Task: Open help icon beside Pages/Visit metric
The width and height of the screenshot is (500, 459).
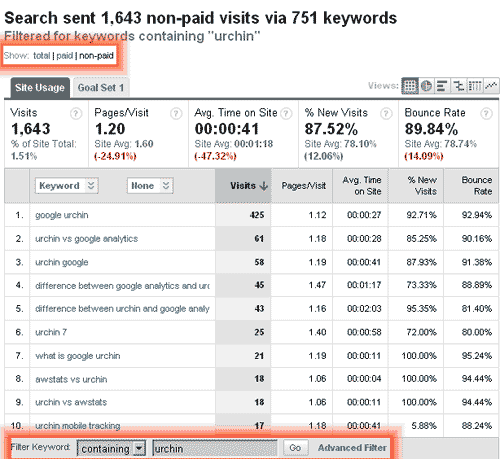Action: [x=176, y=114]
